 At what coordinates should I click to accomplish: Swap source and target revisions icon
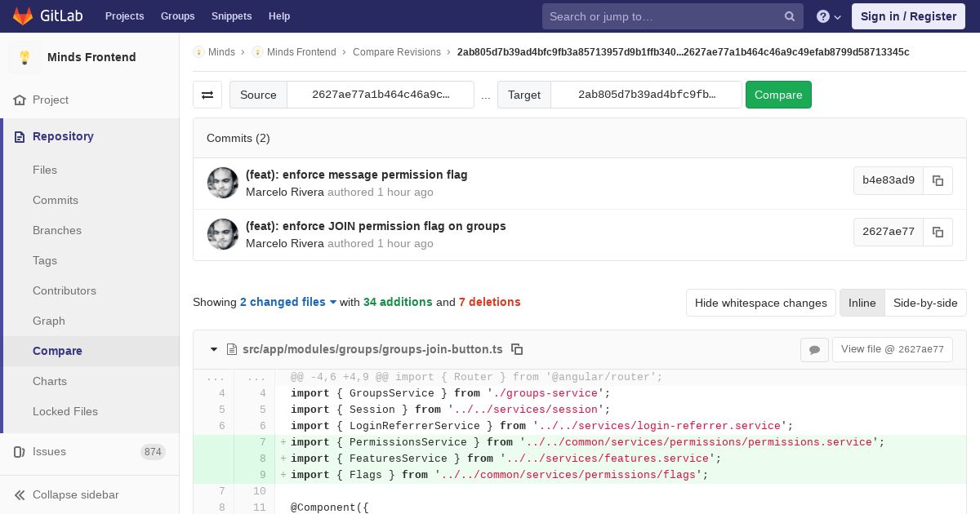207,95
